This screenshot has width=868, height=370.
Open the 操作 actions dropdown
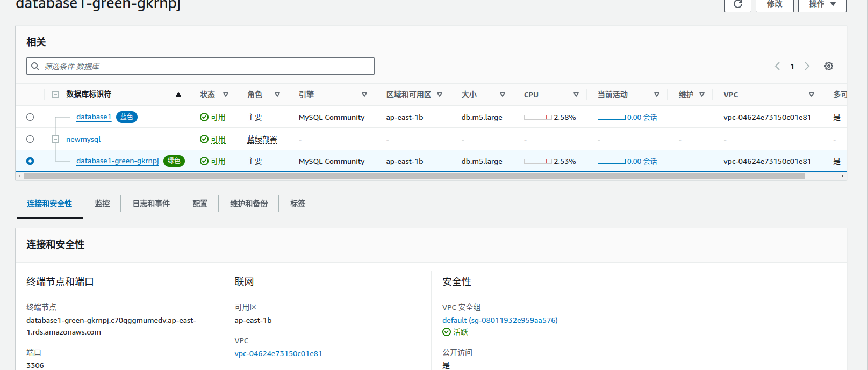pos(822,4)
